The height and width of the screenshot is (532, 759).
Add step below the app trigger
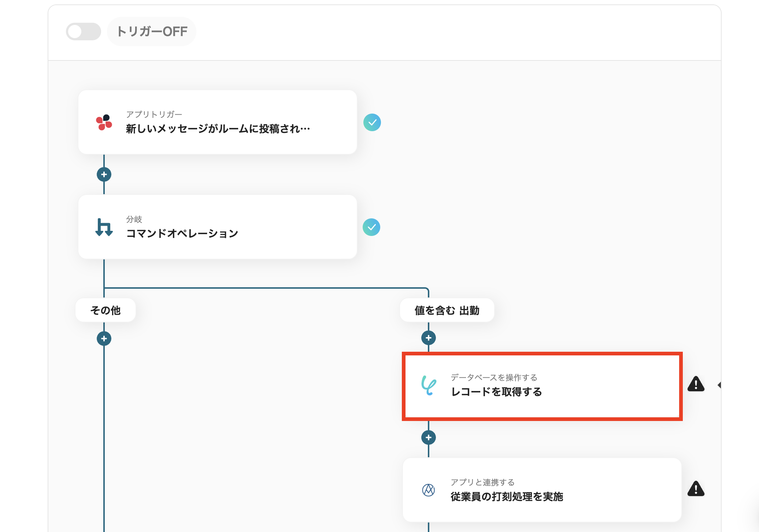click(104, 174)
